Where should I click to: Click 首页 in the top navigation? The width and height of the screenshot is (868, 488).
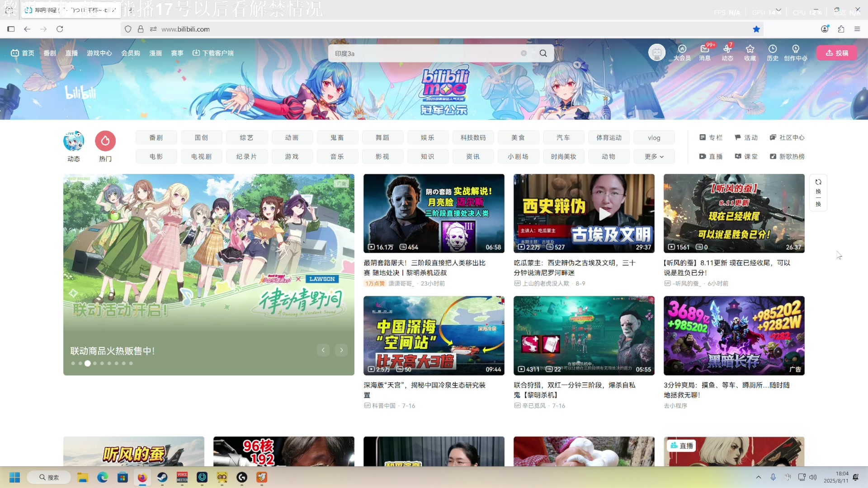[x=23, y=53]
